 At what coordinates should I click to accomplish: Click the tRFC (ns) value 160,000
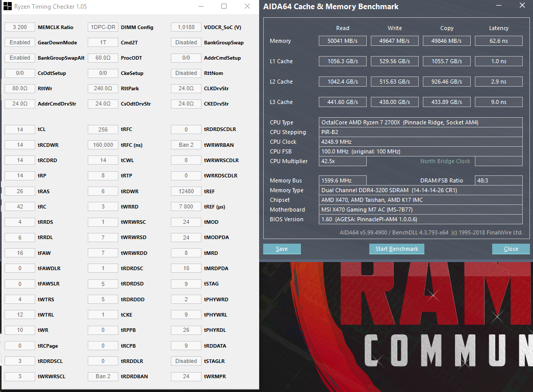click(103, 145)
